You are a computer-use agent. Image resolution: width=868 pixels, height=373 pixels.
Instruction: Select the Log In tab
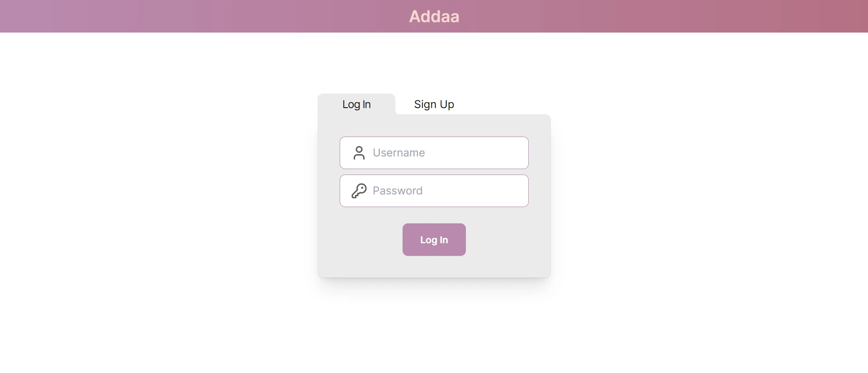click(356, 104)
